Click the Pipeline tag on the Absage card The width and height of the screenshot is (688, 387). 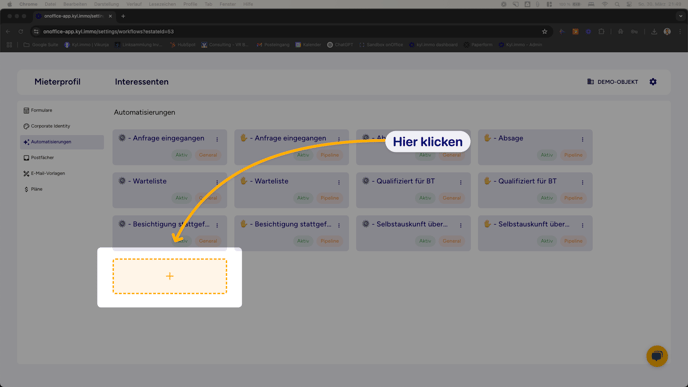tap(573, 155)
